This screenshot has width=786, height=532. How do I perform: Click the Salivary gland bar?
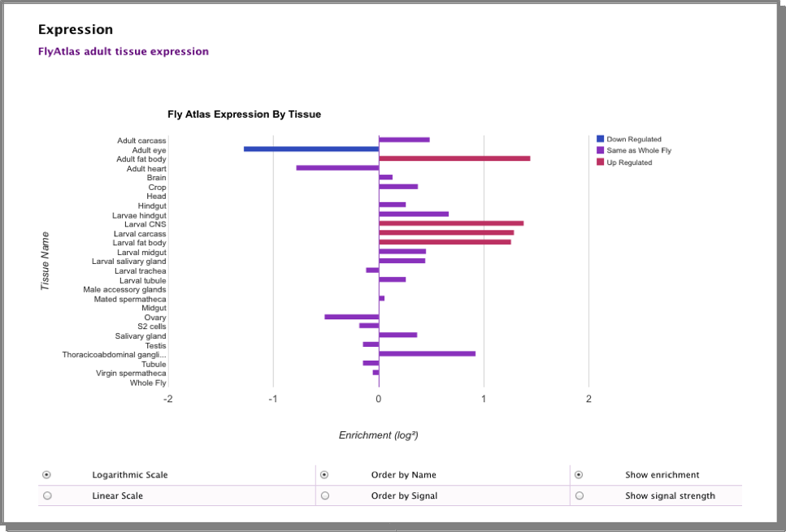(398, 335)
